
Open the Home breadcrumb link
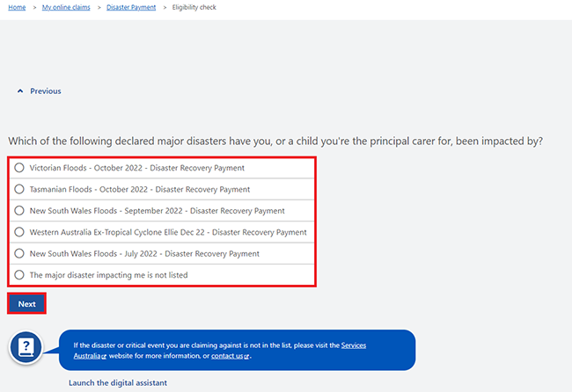(17, 7)
